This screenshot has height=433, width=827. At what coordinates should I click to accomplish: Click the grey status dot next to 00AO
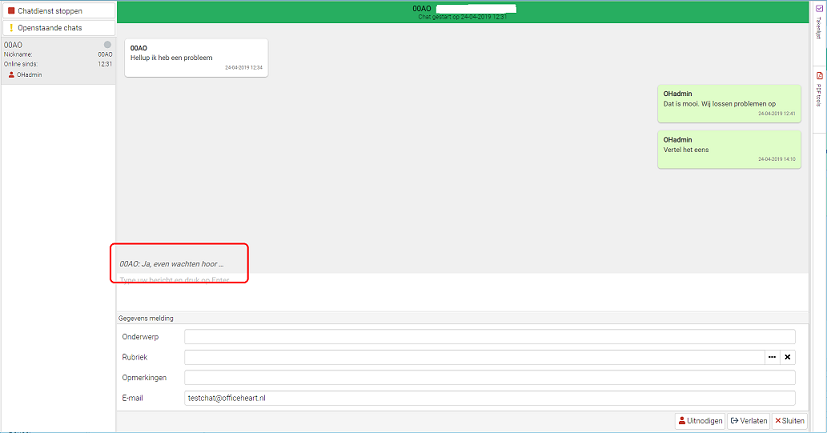tap(108, 45)
